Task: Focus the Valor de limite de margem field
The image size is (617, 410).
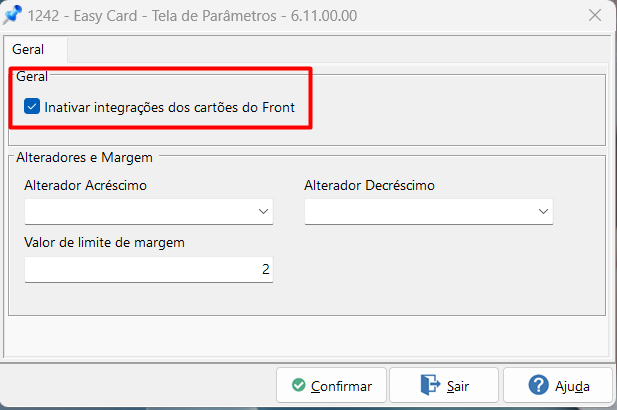Action: click(148, 270)
